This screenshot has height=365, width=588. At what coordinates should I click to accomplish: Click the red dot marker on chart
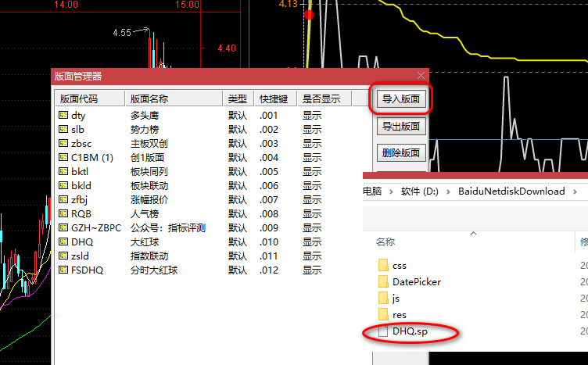click(309, 15)
